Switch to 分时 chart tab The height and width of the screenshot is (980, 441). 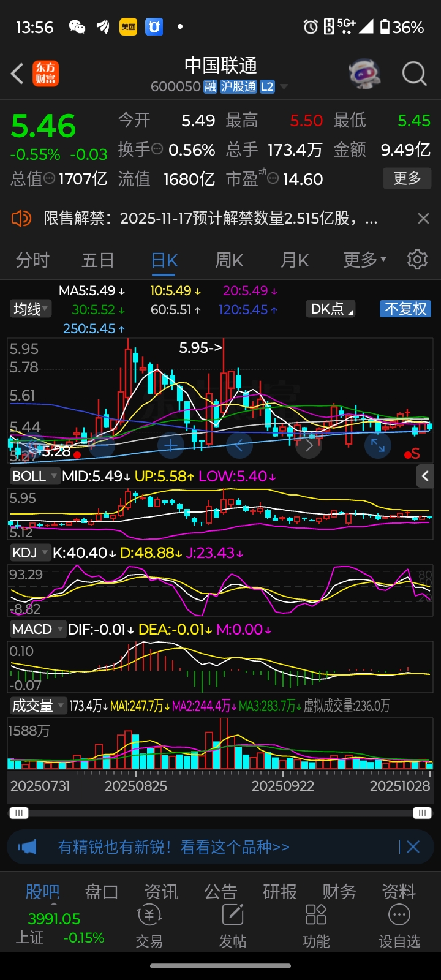click(32, 260)
